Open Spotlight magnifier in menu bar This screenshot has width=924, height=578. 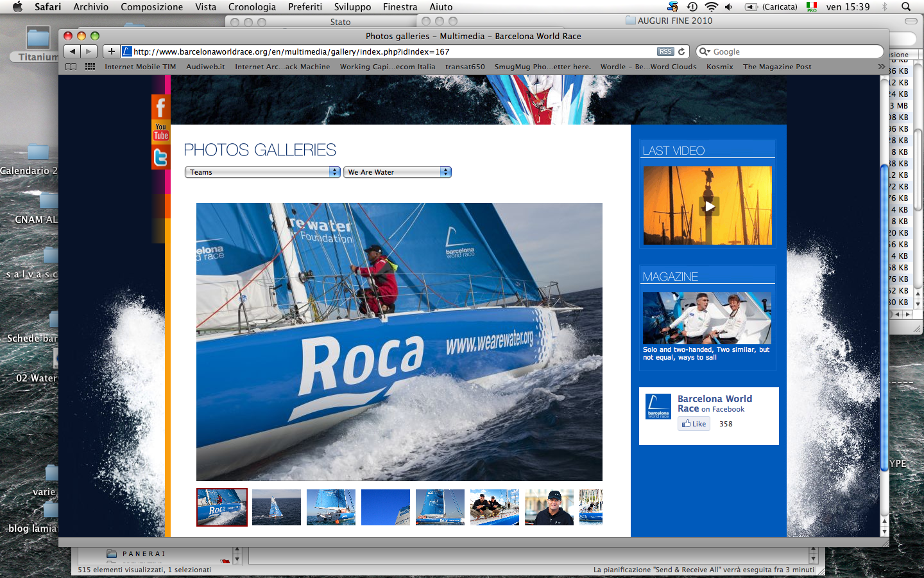[906, 6]
